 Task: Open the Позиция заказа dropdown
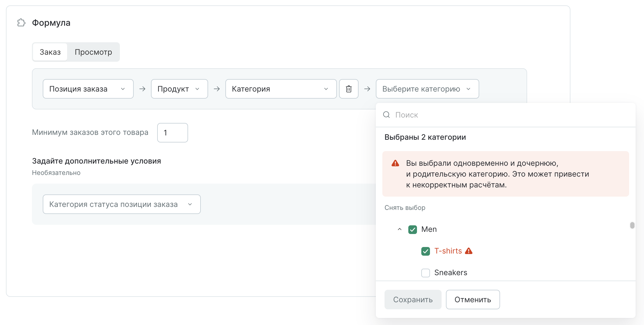[x=88, y=89]
